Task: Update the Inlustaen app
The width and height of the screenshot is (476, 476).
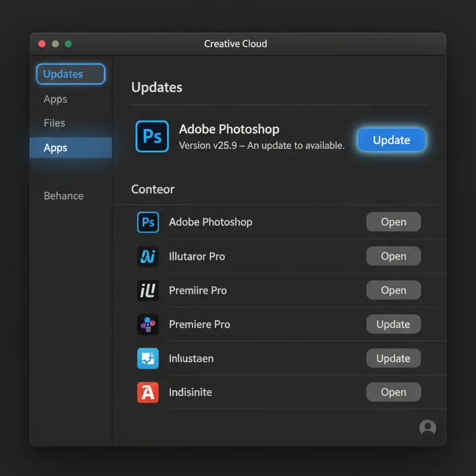Action: point(393,358)
